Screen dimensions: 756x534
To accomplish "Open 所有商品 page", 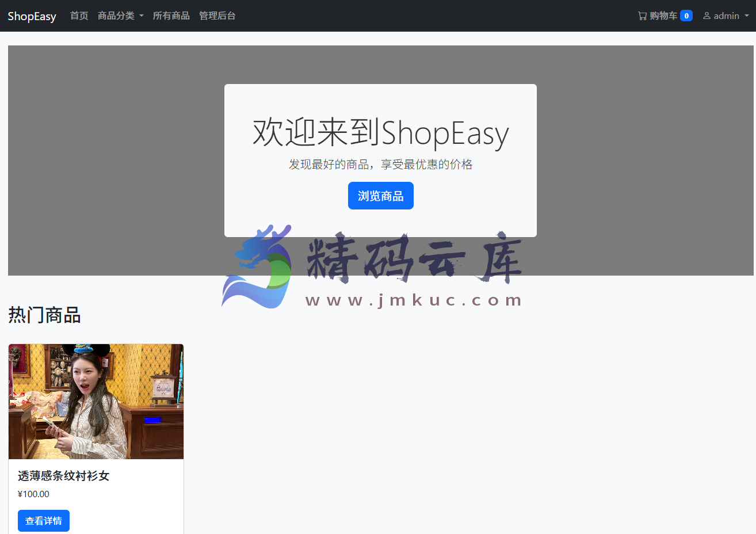I will pyautogui.click(x=171, y=16).
